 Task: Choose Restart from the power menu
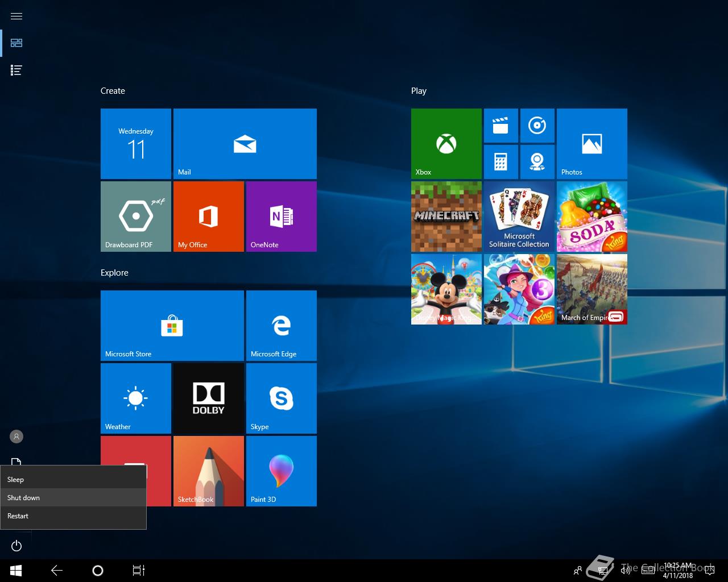(x=73, y=516)
